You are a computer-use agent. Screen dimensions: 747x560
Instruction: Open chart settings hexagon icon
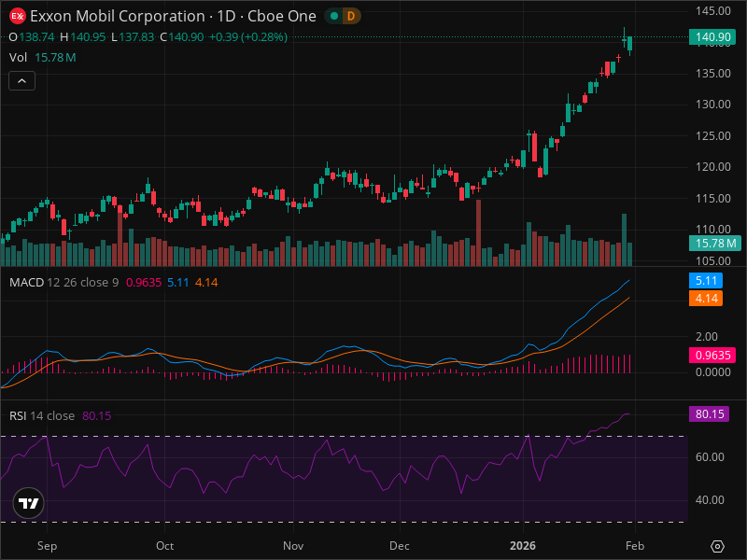click(717, 546)
